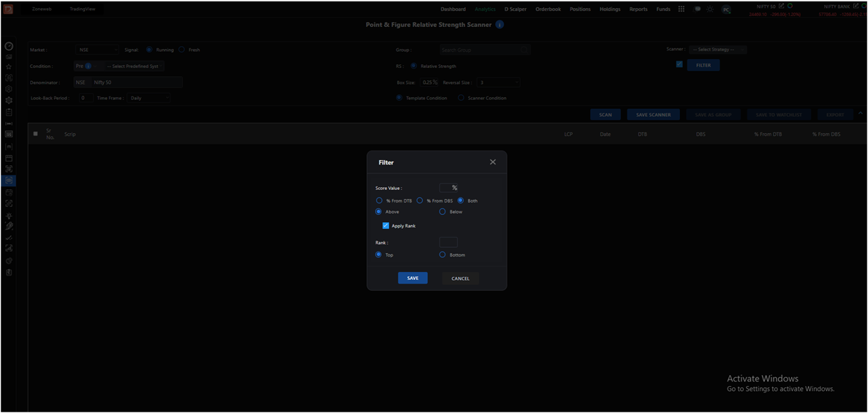Select the % From DTB radio option

coord(380,200)
